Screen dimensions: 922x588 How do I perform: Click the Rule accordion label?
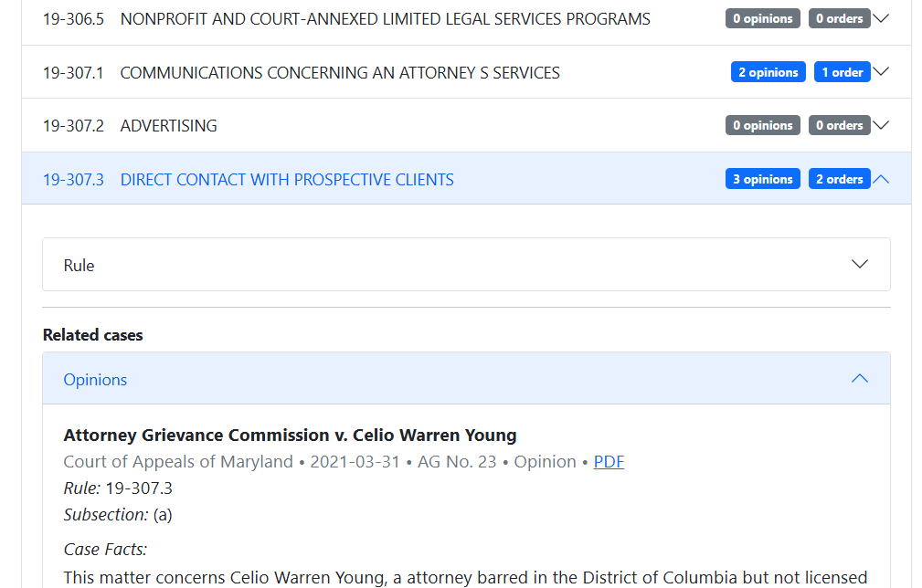pyautogui.click(x=79, y=266)
